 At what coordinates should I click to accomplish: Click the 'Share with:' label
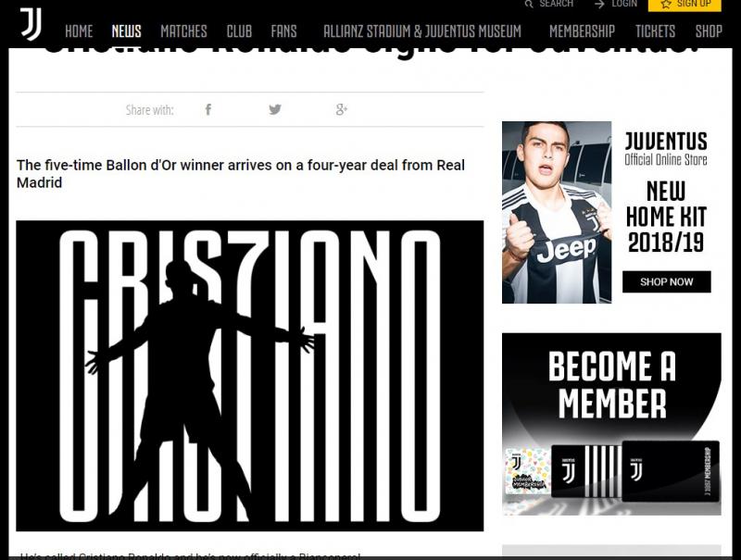[x=150, y=110]
